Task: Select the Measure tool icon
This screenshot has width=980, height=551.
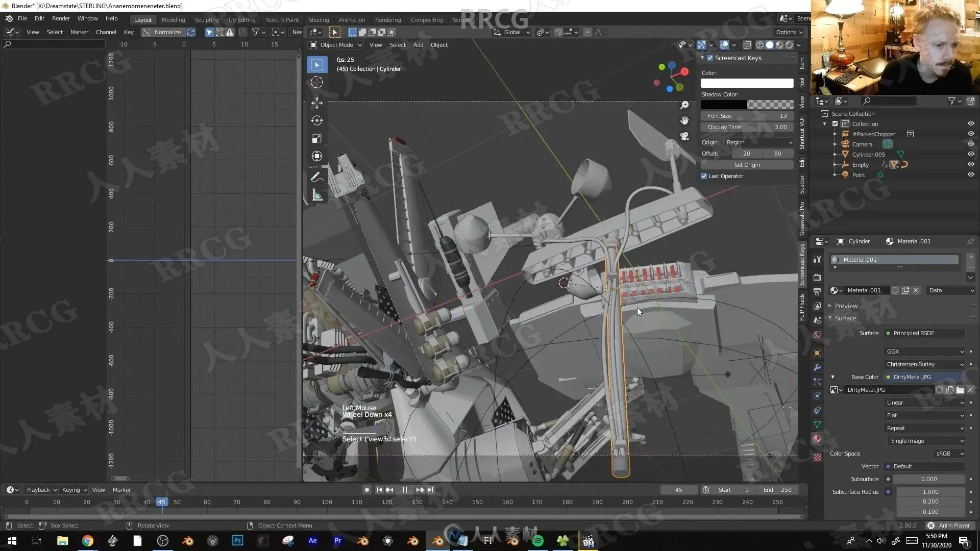Action: coord(317,195)
